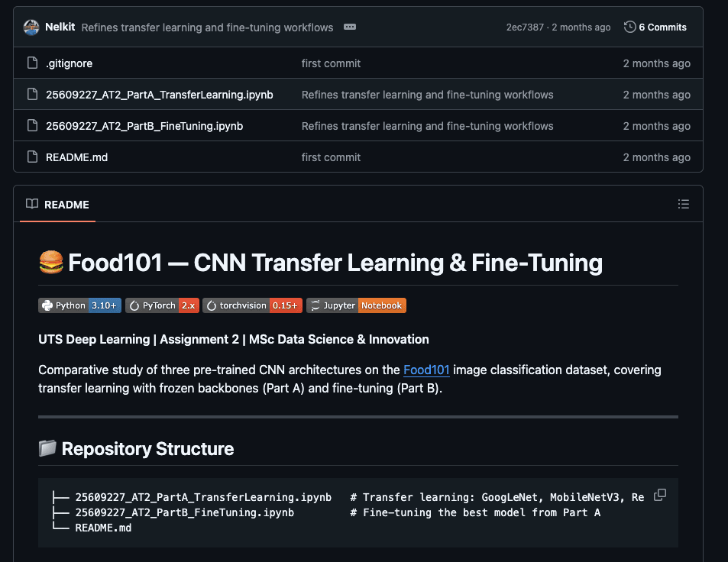This screenshot has width=728, height=562.
Task: Click the Python 3.10+ badge
Action: (x=80, y=305)
